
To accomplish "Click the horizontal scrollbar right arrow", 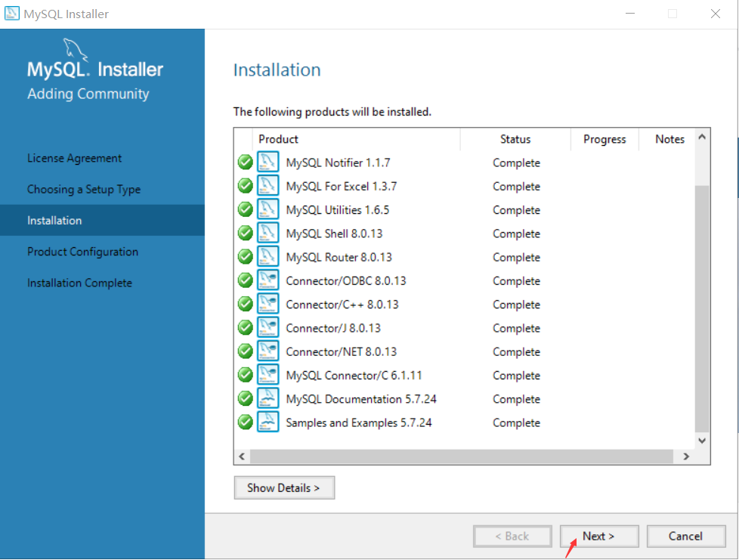I will tap(686, 456).
